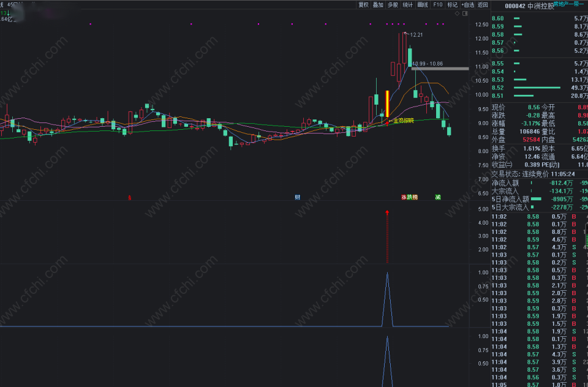Click the green 减 event marker
Viewport: 588px width, 387px height.
(x=437, y=197)
